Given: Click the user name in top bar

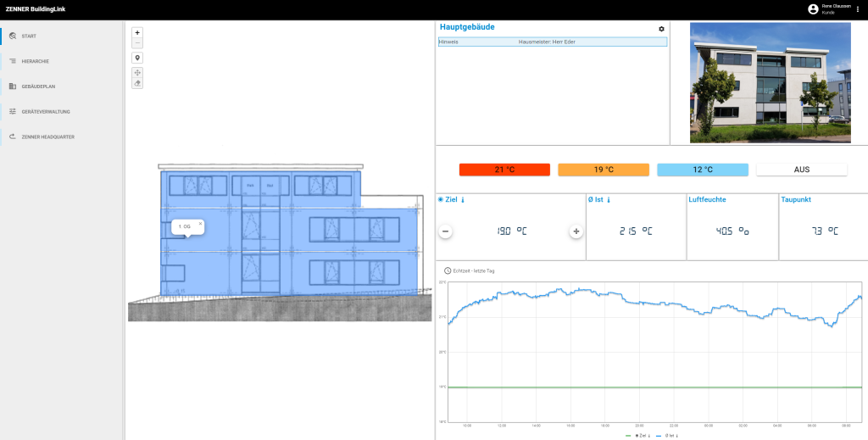Looking at the screenshot, I should [x=836, y=6].
